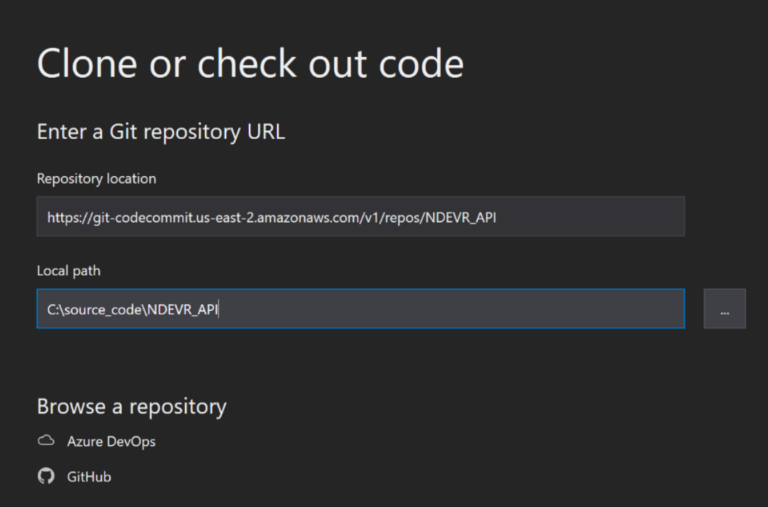The width and height of the screenshot is (768, 507).
Task: Click the "Clone or check out code" title
Action: coord(250,64)
